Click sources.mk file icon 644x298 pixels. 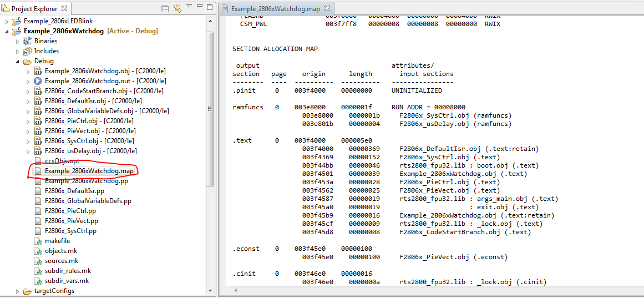pyautogui.click(x=38, y=261)
